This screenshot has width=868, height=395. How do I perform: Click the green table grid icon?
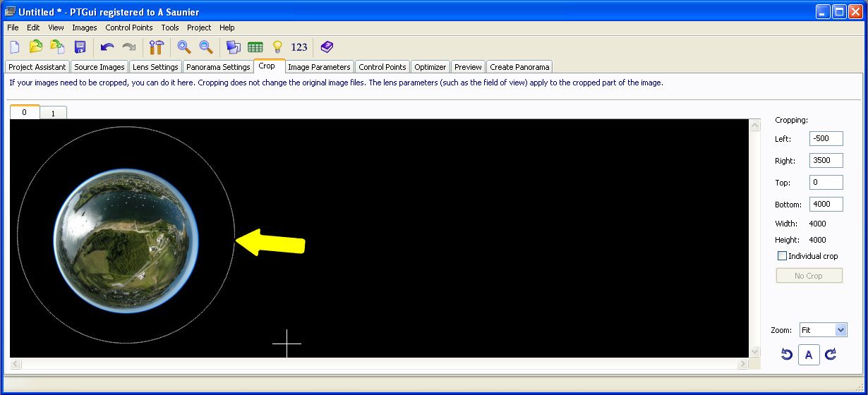click(x=255, y=47)
